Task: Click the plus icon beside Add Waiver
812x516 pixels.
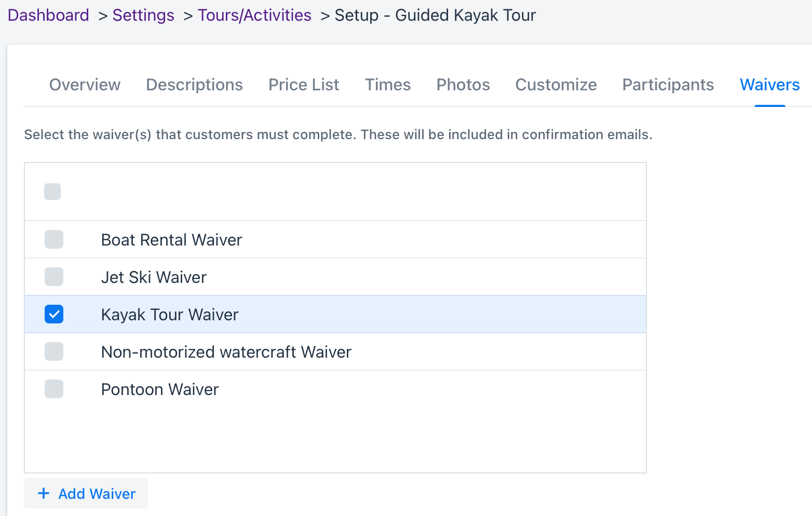Action: pyautogui.click(x=44, y=493)
